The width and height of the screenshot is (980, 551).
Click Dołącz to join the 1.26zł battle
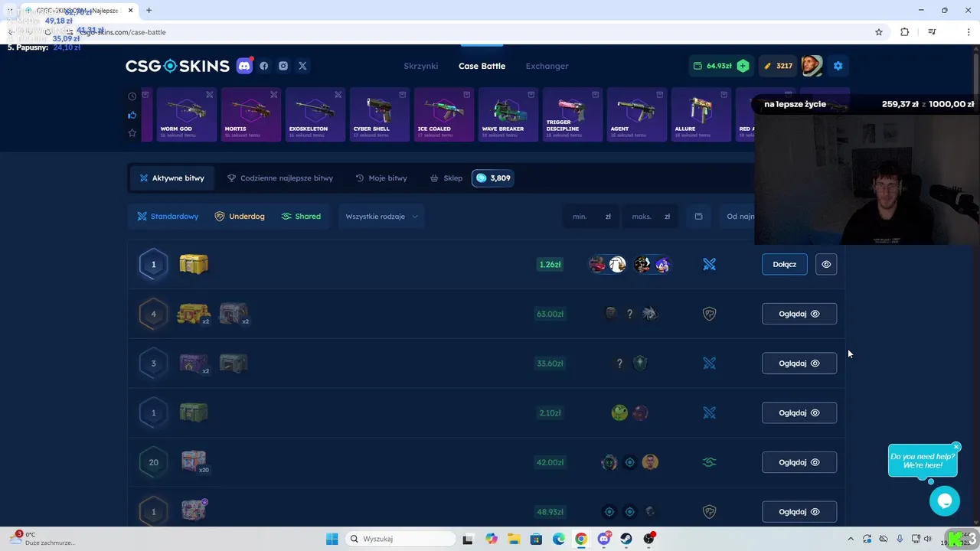[x=784, y=264]
